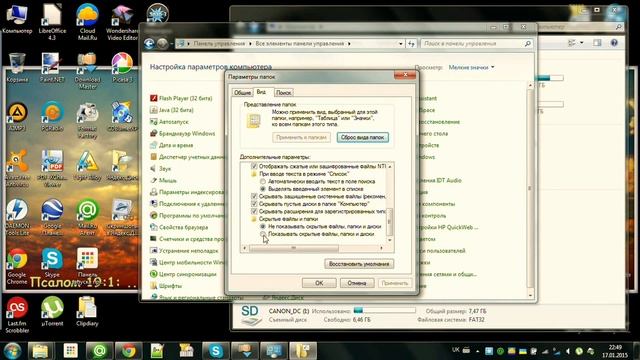This screenshot has height=360, width=640.
Task: Toggle Скрывать расширения для зарегистрированных типов
Action: click(x=254, y=211)
